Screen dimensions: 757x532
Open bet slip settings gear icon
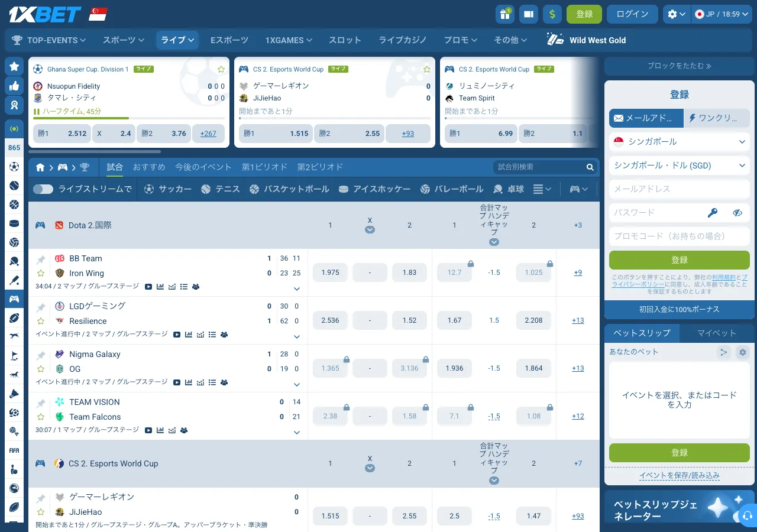pos(743,352)
